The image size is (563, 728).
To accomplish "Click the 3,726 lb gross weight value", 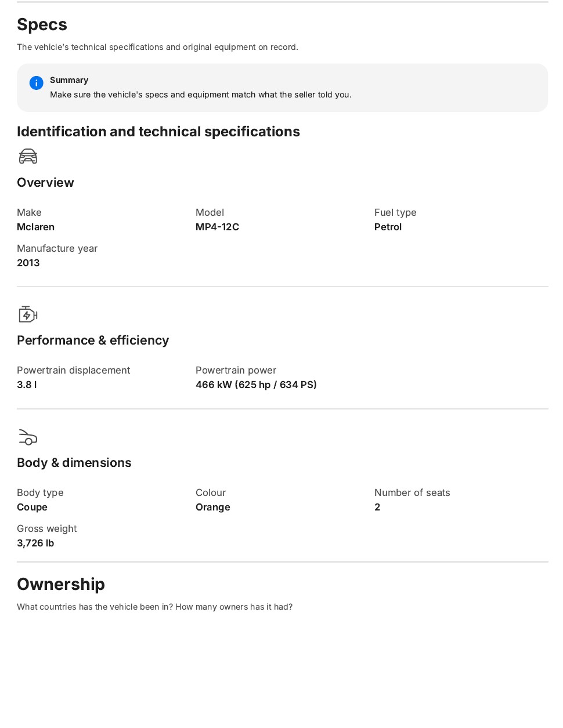I will pyautogui.click(x=35, y=543).
